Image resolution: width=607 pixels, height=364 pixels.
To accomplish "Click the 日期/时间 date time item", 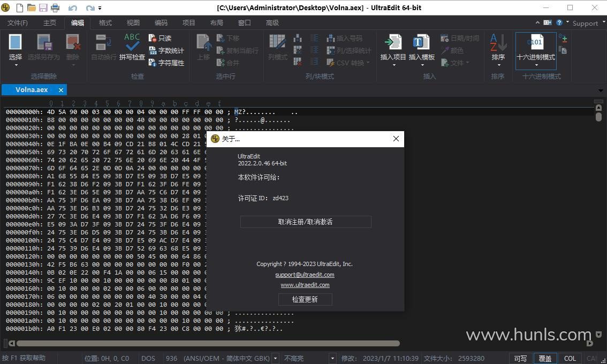I will click(x=460, y=38).
